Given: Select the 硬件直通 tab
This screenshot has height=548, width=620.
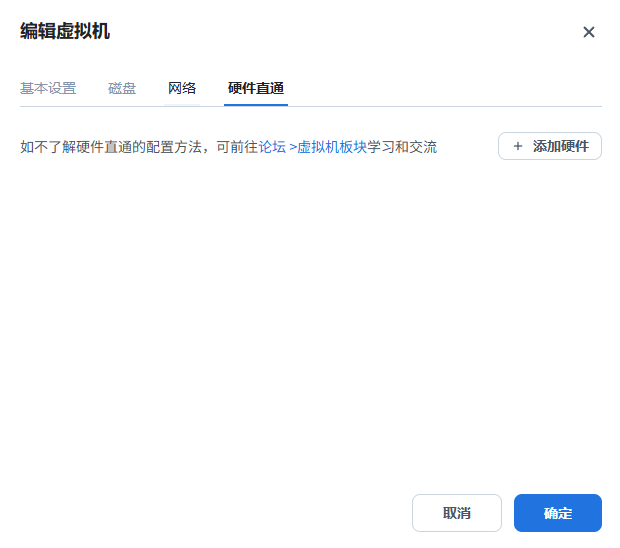Looking at the screenshot, I should click(256, 88).
